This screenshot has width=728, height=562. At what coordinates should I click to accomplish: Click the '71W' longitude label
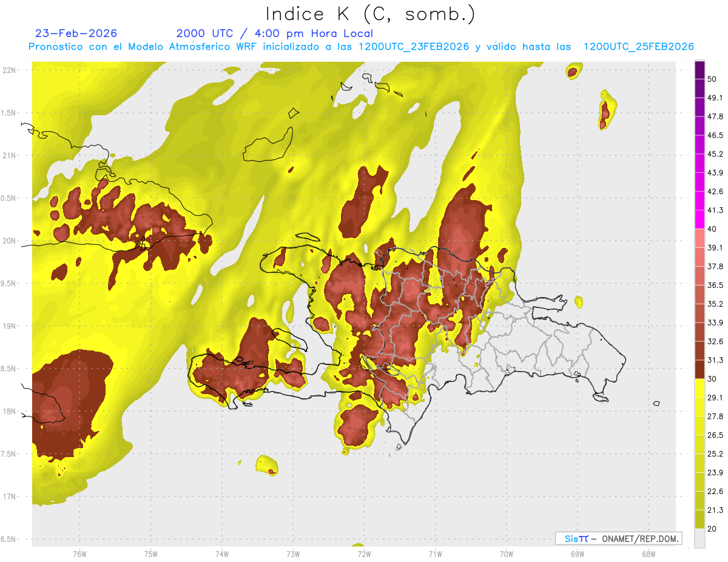[x=435, y=554]
